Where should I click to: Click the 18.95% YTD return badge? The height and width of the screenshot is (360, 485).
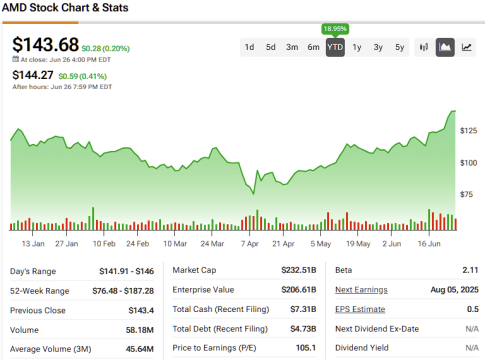pos(335,29)
